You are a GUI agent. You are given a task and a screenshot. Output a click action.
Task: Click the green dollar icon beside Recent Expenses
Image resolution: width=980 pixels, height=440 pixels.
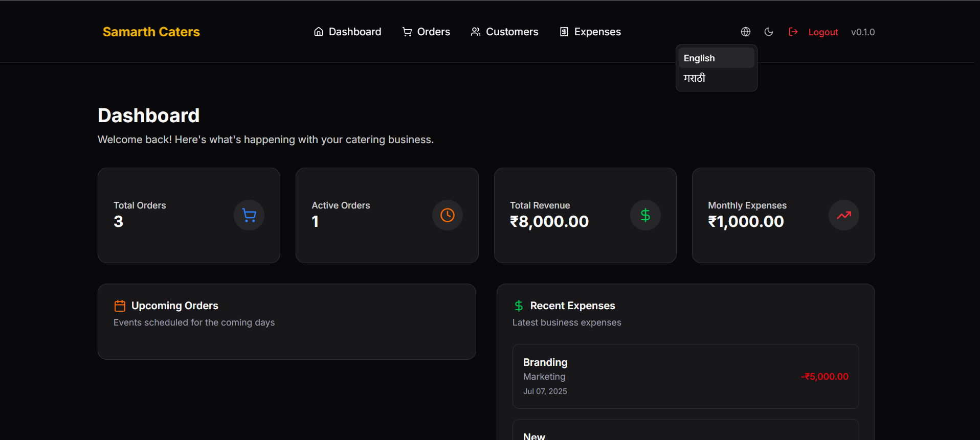pos(519,305)
